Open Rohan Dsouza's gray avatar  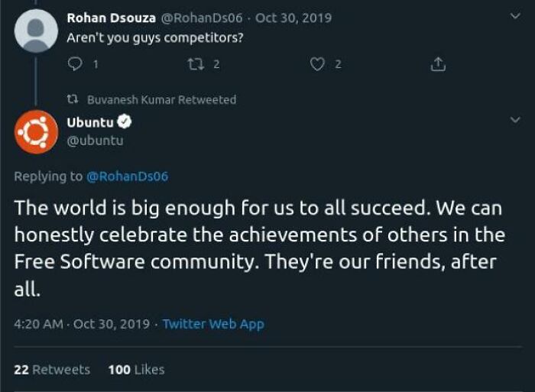pos(36,29)
